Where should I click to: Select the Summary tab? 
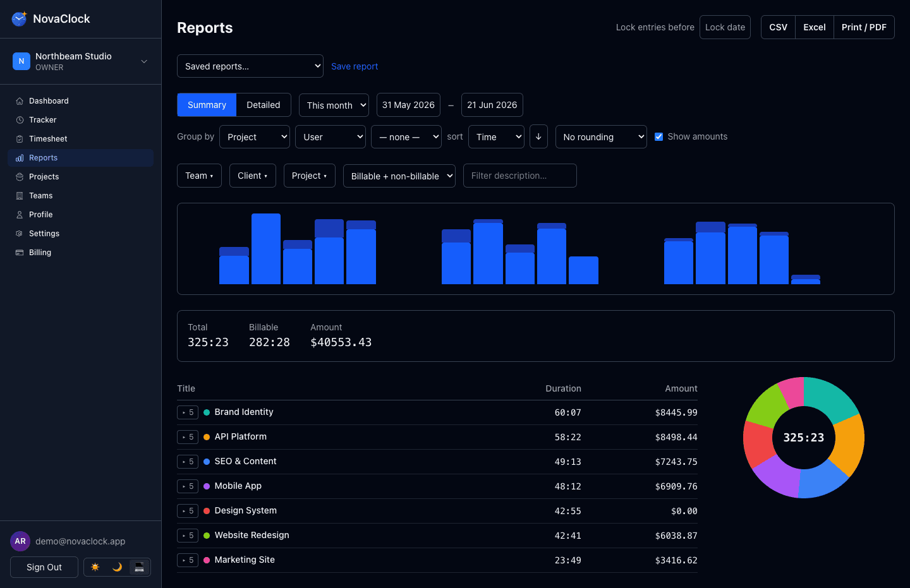click(x=207, y=105)
